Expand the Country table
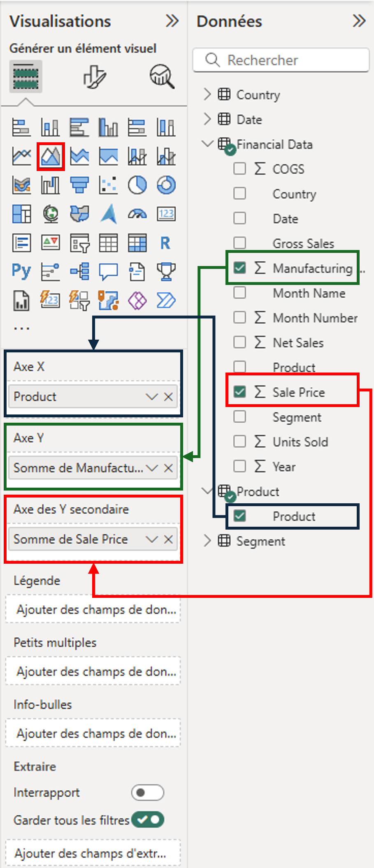This screenshot has height=868, width=374. [x=207, y=95]
